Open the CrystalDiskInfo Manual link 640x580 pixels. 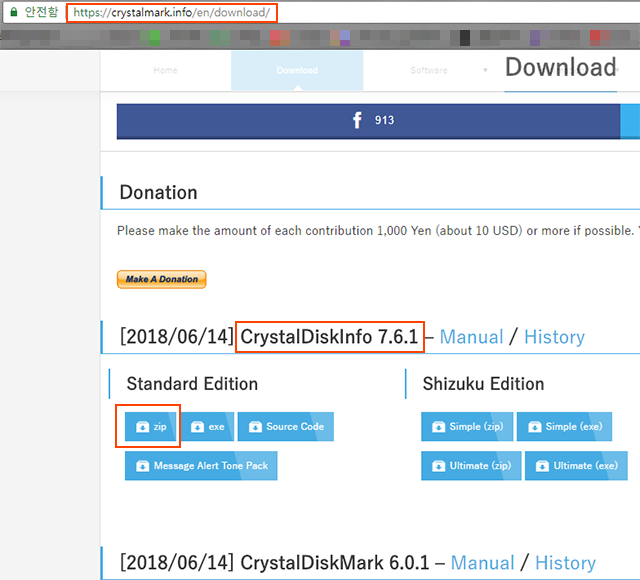tap(471, 337)
